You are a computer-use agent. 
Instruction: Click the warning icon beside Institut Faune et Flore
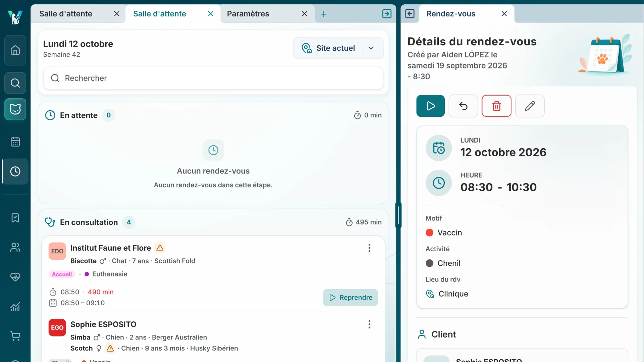[160, 248]
